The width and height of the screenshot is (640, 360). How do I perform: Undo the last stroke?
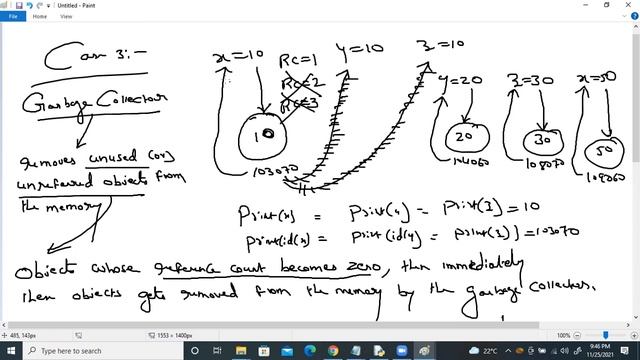[x=29, y=5]
